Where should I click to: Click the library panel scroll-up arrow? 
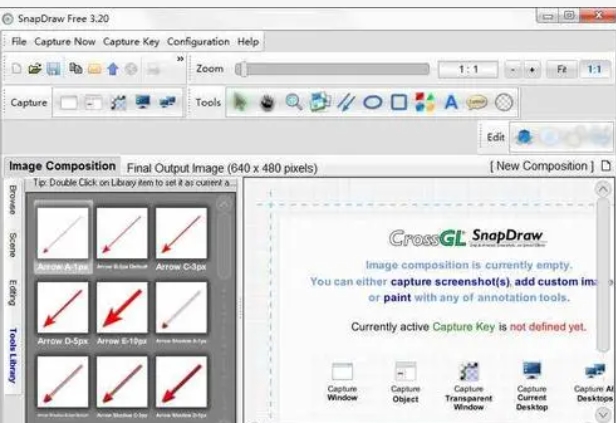coord(224,204)
